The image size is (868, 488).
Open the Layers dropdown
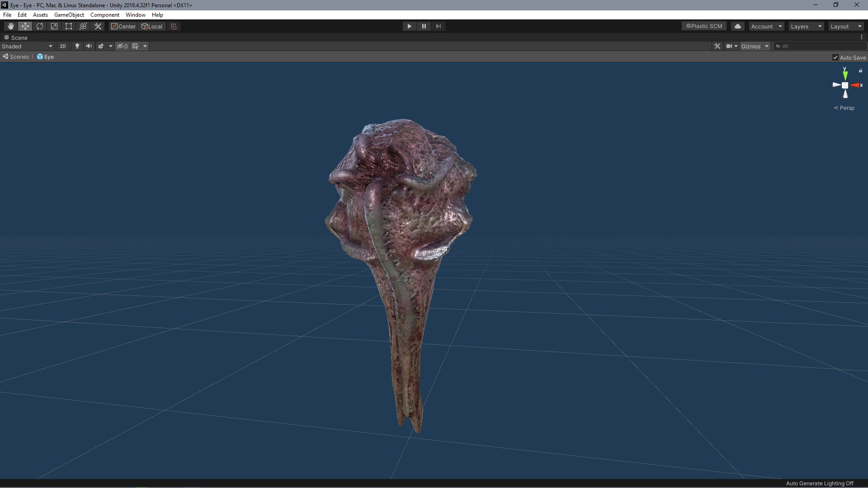pyautogui.click(x=806, y=26)
